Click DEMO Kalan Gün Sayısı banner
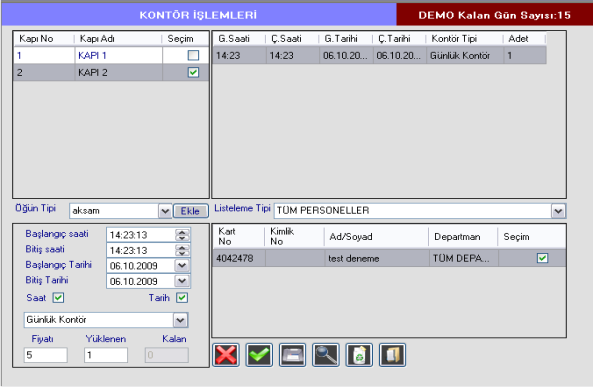593x387 pixels. click(x=494, y=15)
